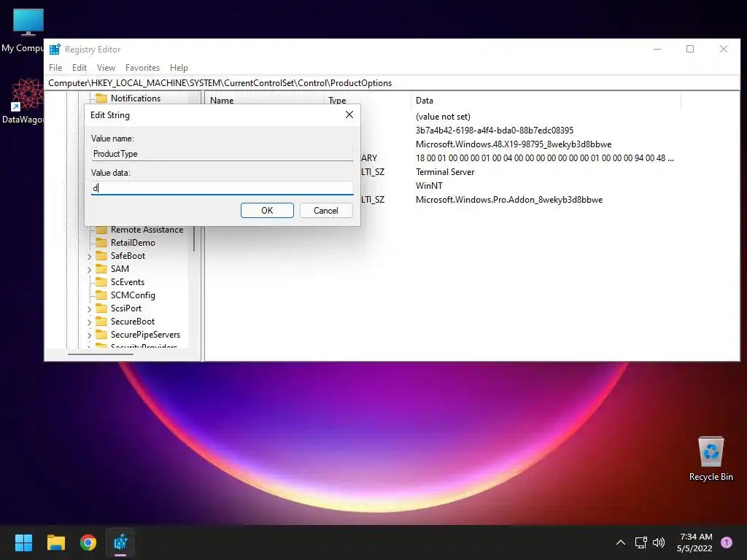The image size is (747, 560).
Task: Open the notification count badge
Action: [727, 542]
